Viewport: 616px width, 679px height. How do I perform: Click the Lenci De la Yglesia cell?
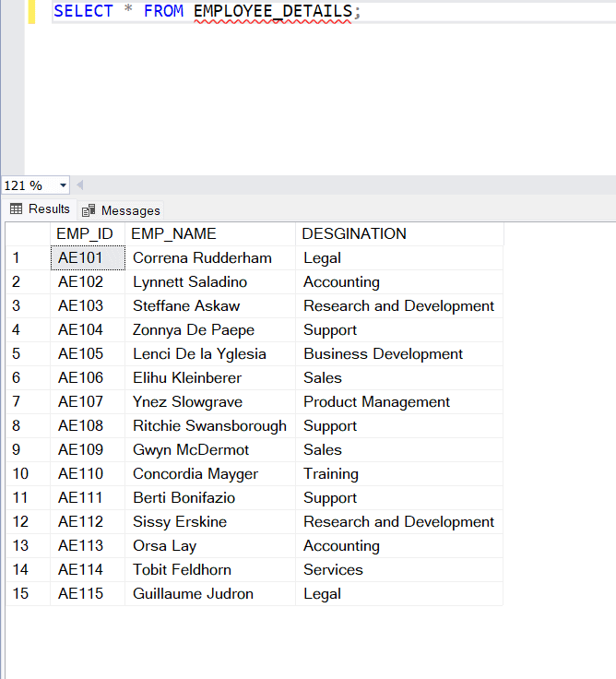coord(210,353)
